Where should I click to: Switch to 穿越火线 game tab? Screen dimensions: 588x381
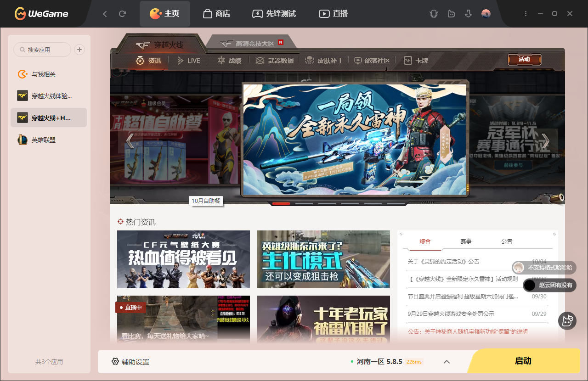160,45
